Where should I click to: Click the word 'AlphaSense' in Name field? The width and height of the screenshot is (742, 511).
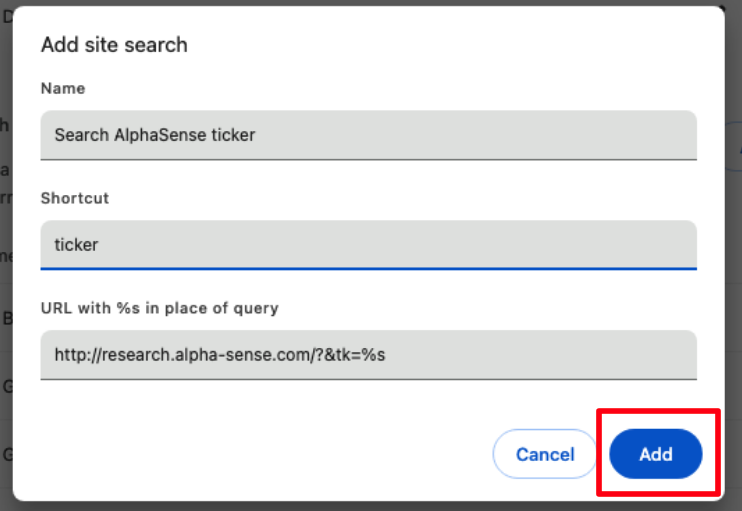(160, 135)
